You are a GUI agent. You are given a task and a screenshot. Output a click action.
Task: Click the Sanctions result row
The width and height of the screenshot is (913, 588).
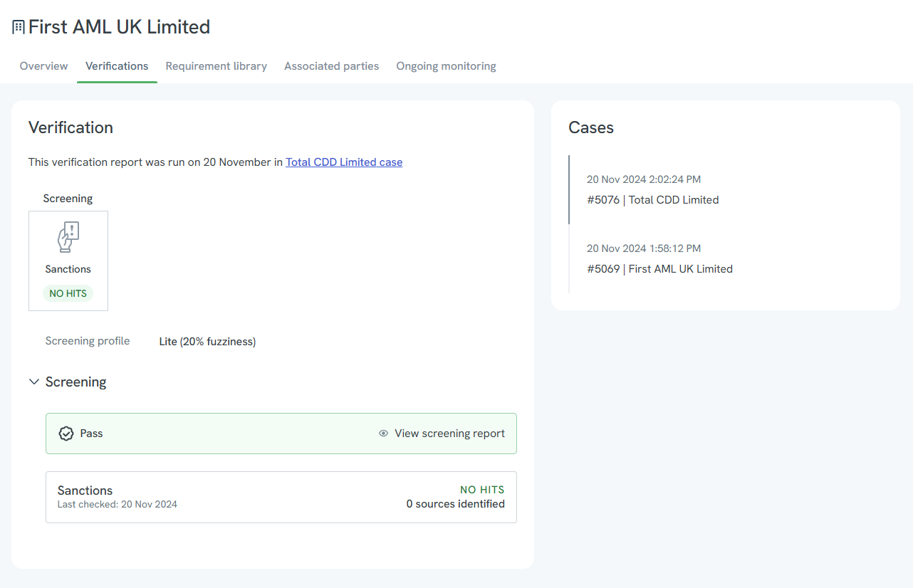click(281, 497)
